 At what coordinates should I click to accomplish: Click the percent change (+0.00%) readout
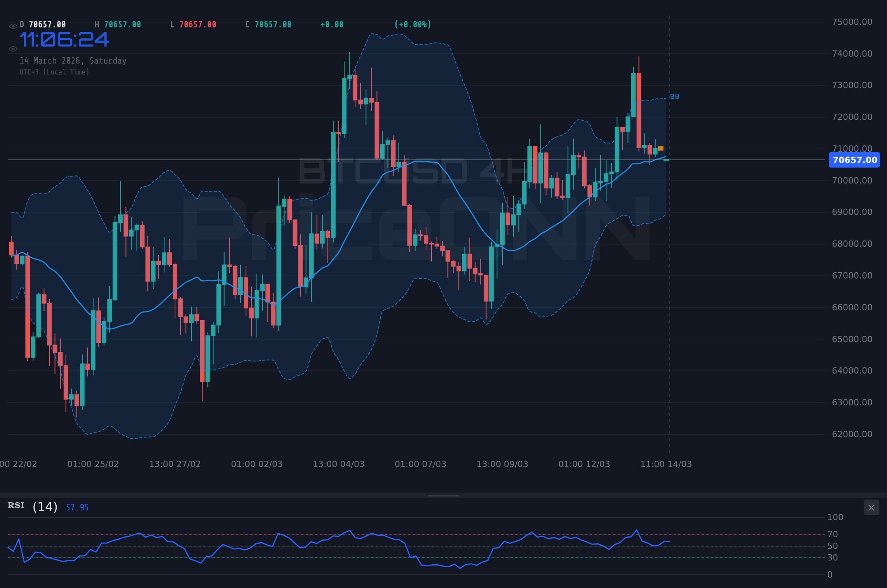pyautogui.click(x=412, y=24)
